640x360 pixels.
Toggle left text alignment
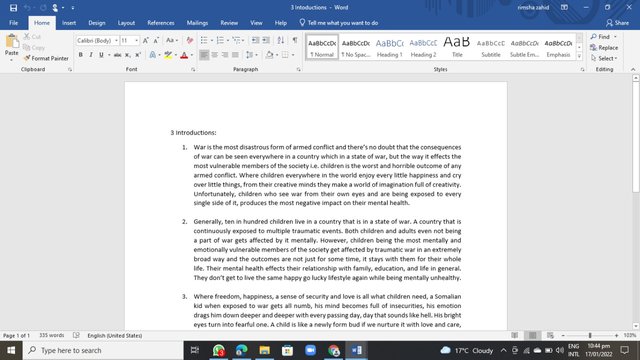[x=204, y=55]
